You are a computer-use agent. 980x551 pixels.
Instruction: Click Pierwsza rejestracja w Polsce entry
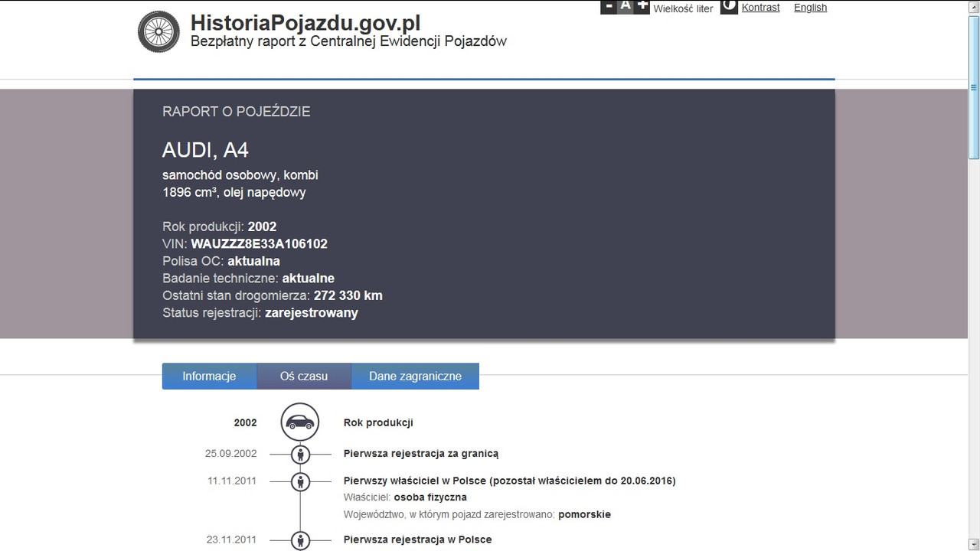pos(418,540)
